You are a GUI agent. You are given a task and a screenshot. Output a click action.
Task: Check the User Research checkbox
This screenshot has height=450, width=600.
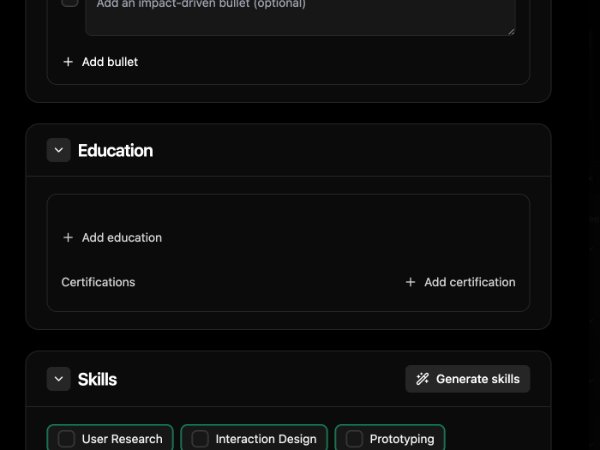click(x=66, y=439)
